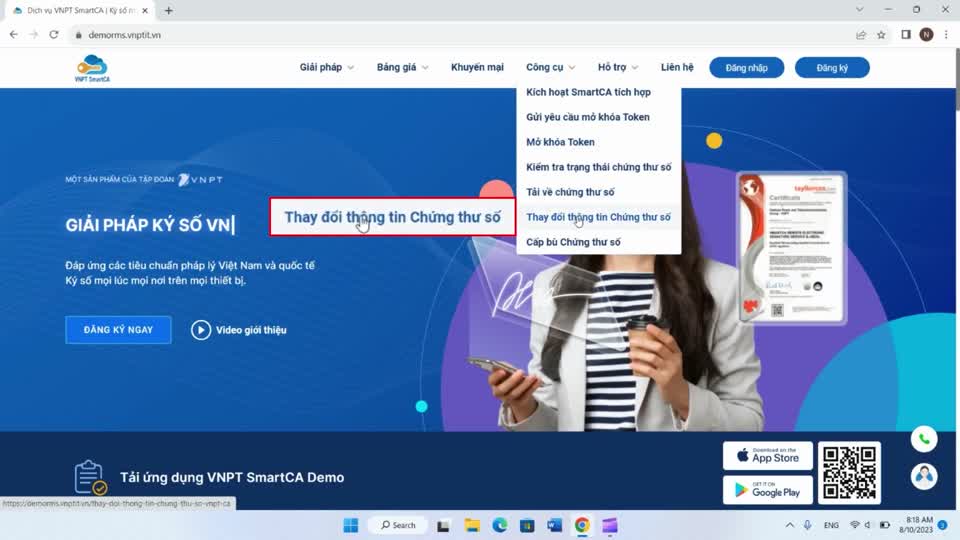
Task: Open the Chrome three-dot menu
Action: click(946, 35)
